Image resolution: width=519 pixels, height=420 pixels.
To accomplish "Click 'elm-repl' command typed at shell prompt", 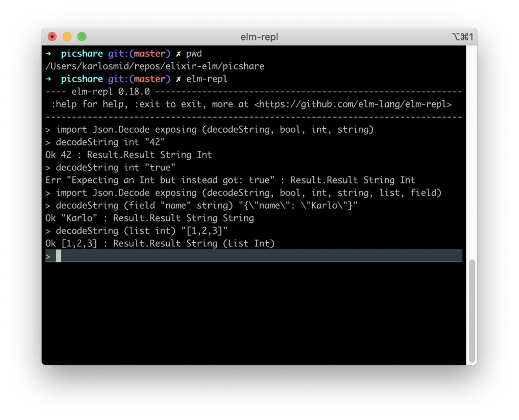I will tap(207, 79).
